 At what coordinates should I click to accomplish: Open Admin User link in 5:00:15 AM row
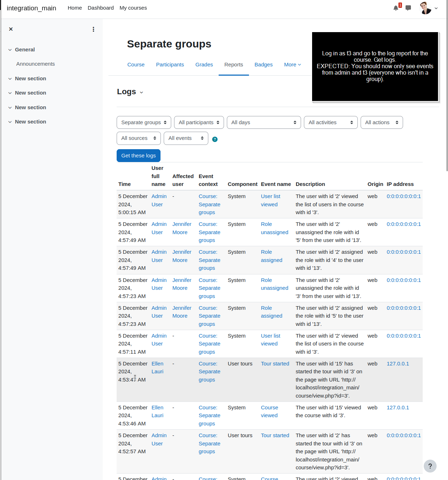[159, 200]
